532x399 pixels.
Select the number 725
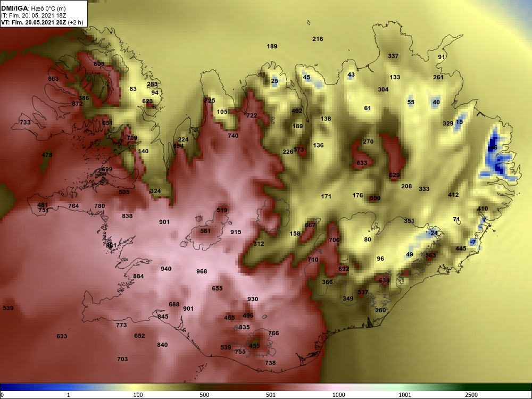210,101
